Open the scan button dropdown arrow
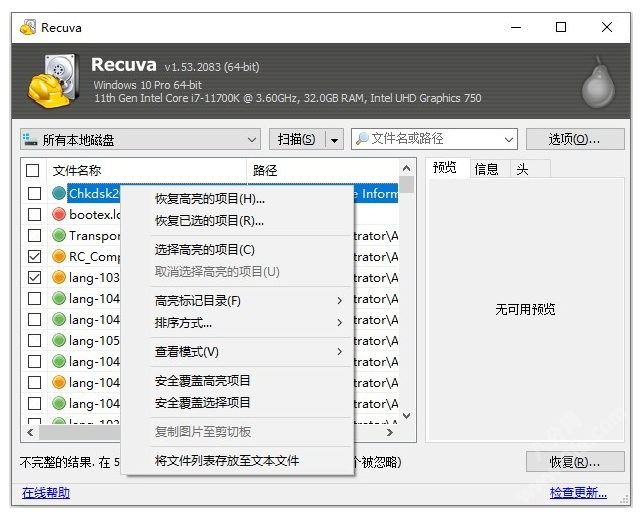Image resolution: width=641 pixels, height=522 pixels. pos(334,140)
